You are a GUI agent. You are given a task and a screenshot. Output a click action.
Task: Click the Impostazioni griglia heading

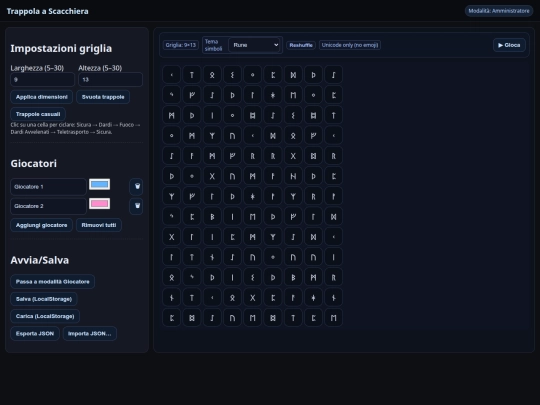click(x=61, y=49)
